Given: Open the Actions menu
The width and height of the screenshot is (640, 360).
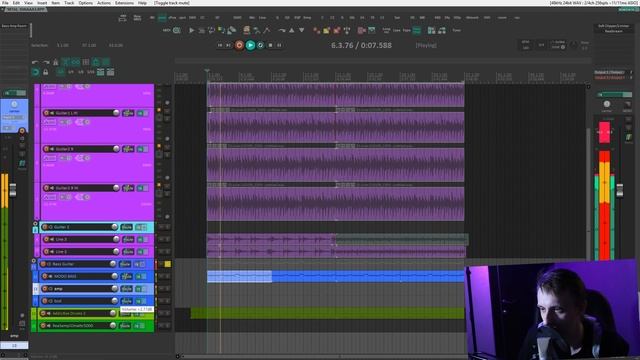Looking at the screenshot, I should [104, 3].
